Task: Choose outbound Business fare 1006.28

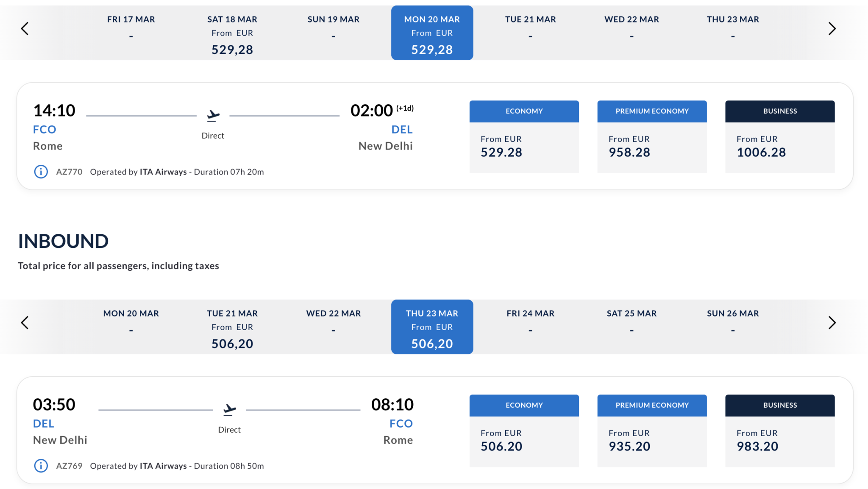Action: click(x=780, y=136)
